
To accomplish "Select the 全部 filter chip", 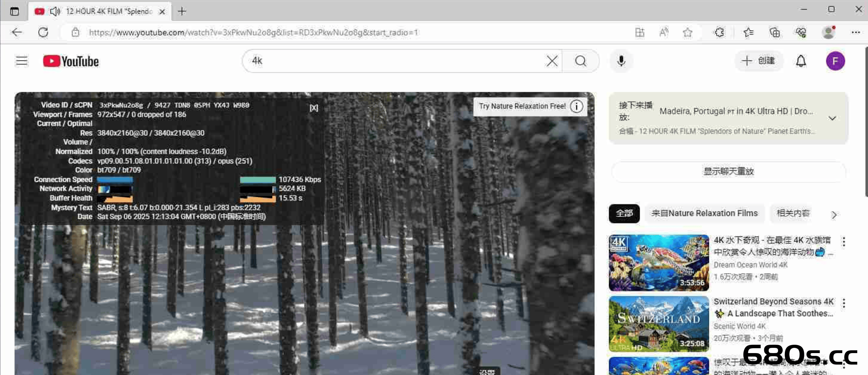I will click(x=624, y=213).
